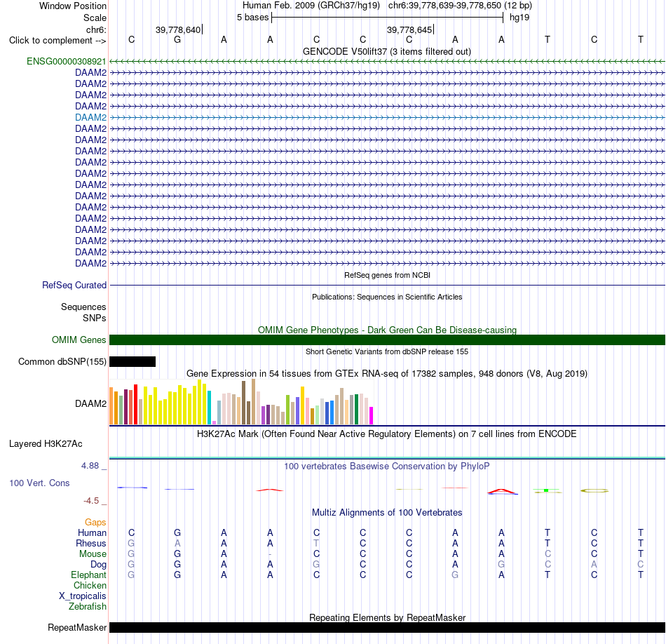Click the black RepeatMasker element bar
666x644 pixels.
388,627
